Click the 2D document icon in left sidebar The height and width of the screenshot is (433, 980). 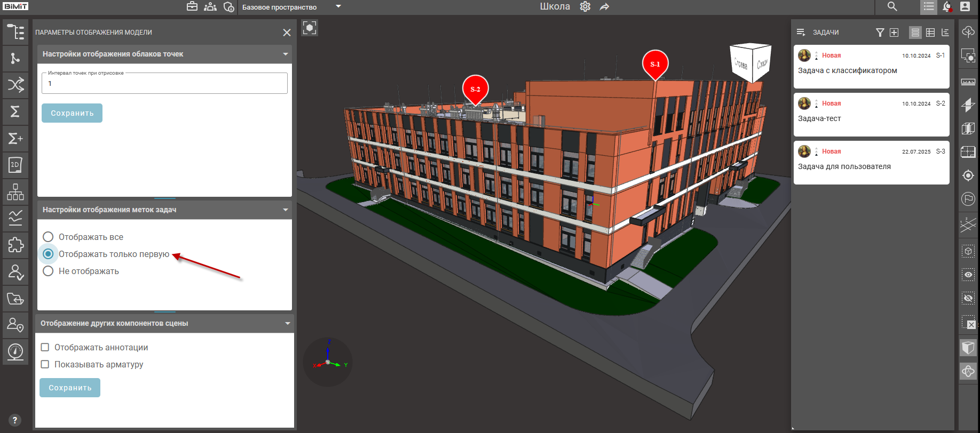pyautogui.click(x=15, y=165)
